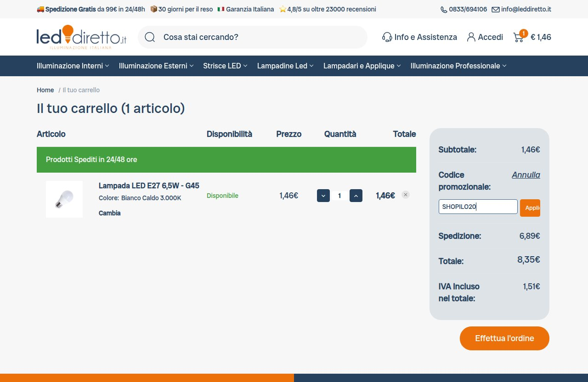Image resolution: width=588 pixels, height=382 pixels.
Task: Click phone number 0833/694106
Action: (468, 9)
